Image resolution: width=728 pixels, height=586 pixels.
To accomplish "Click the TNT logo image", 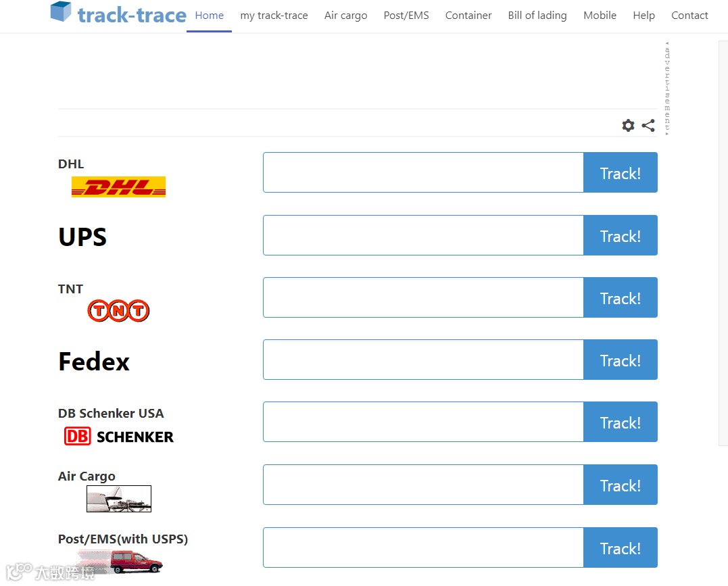I will pos(118,311).
